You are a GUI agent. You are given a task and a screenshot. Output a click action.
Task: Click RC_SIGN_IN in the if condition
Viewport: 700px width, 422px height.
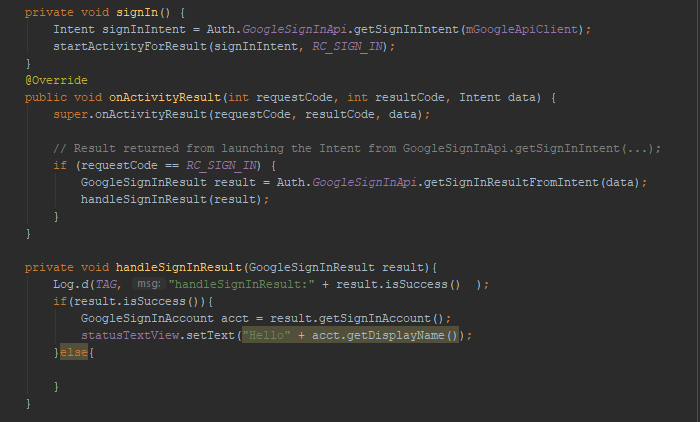[x=221, y=165]
